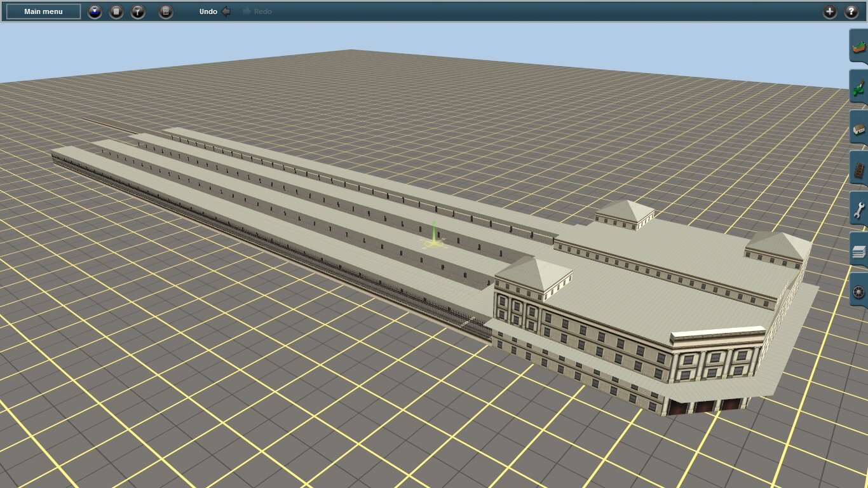Image resolution: width=868 pixels, height=488 pixels.
Task: Open the help question mark icon
Action: point(851,11)
